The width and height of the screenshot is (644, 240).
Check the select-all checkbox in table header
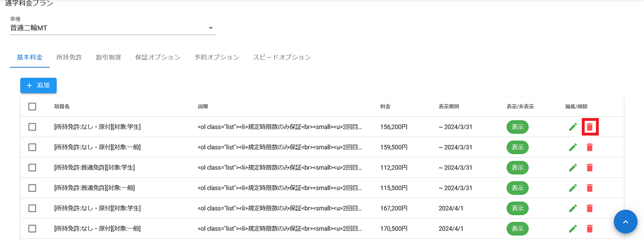(32, 107)
